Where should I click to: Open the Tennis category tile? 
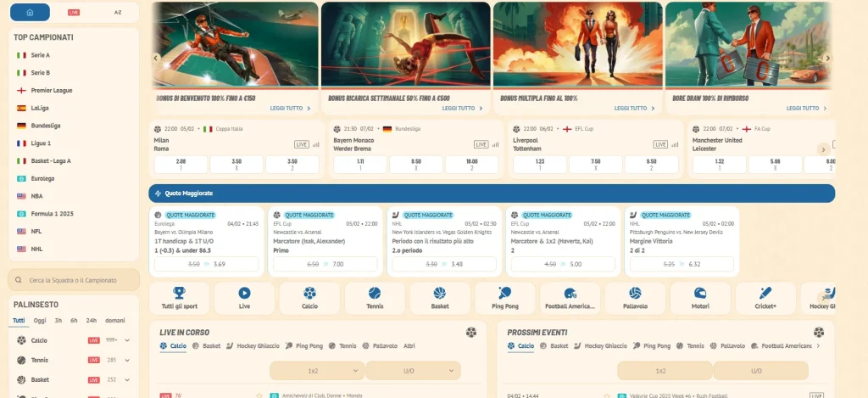pos(375,298)
